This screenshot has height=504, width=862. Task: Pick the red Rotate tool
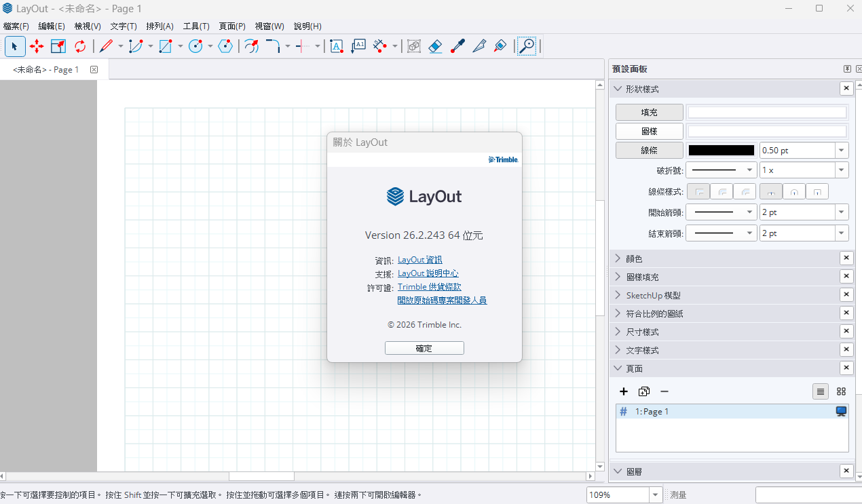pos(80,46)
